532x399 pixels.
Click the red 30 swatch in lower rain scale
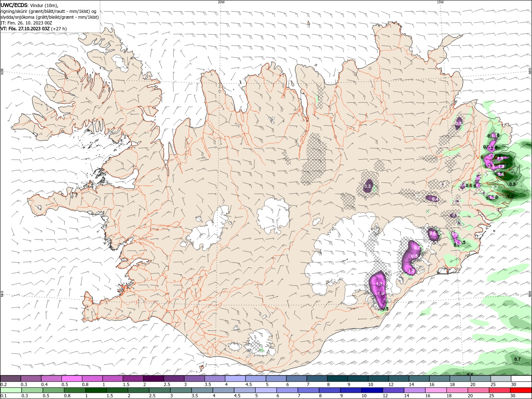tap(521, 390)
